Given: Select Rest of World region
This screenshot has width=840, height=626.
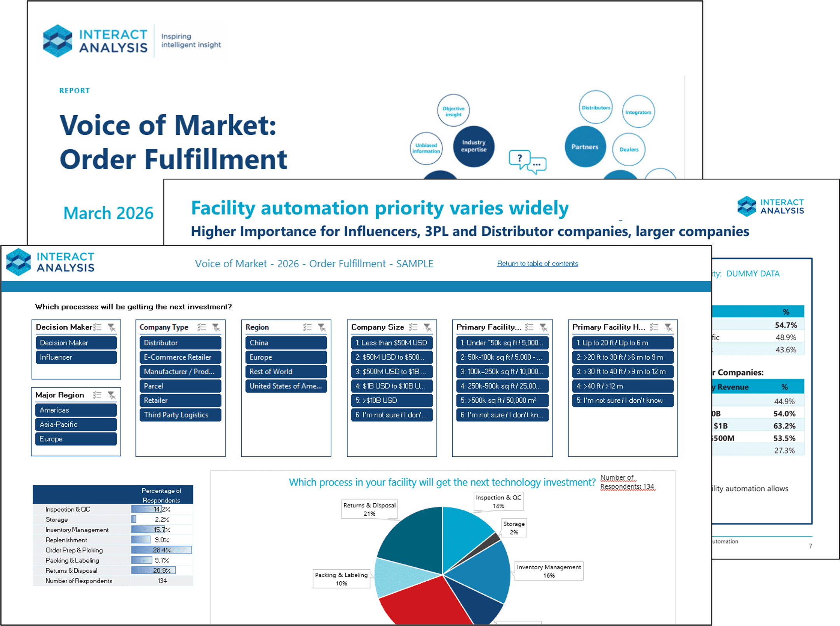Looking at the screenshot, I should coord(286,372).
